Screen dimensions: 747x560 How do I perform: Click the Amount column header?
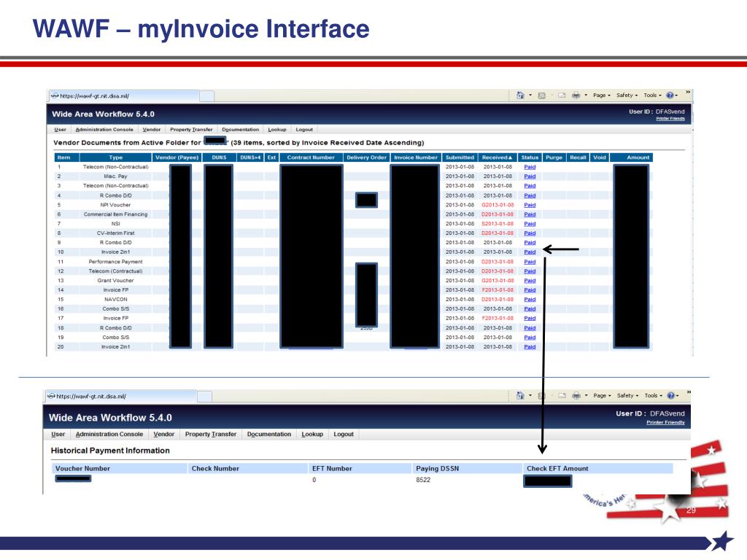(x=631, y=157)
